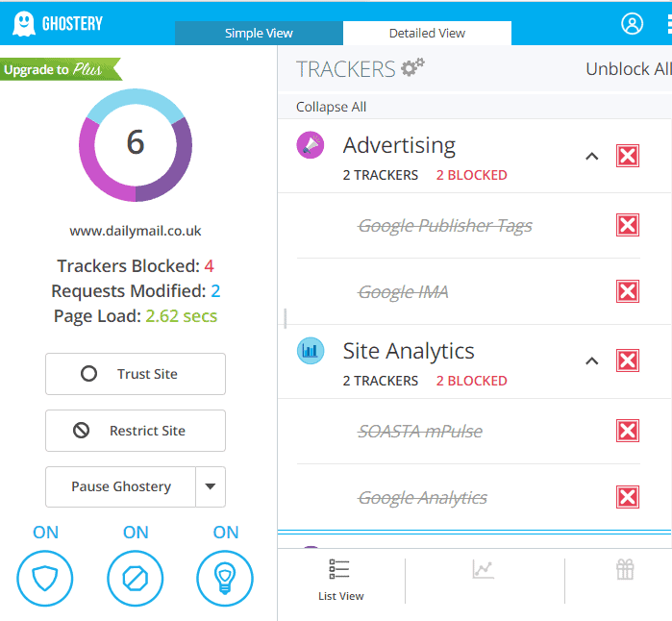Toggle the Ad-Blocking circle-slash icon
This screenshot has width=672, height=621.
click(135, 578)
